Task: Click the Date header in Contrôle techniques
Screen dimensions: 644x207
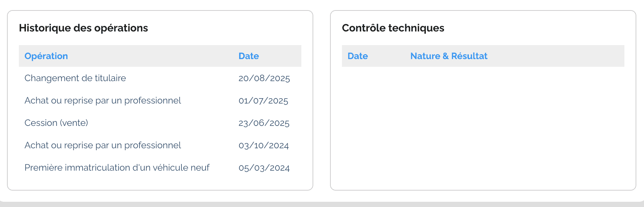Action: click(x=357, y=56)
